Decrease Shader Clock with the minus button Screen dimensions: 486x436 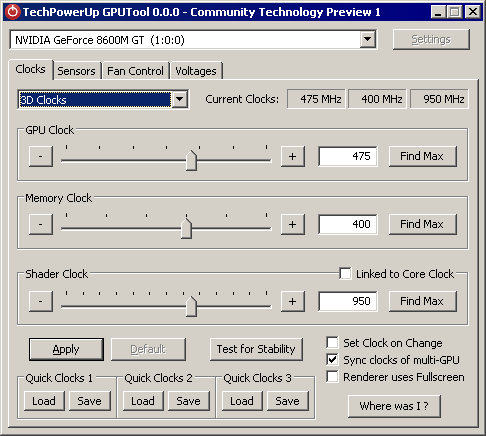[41, 301]
